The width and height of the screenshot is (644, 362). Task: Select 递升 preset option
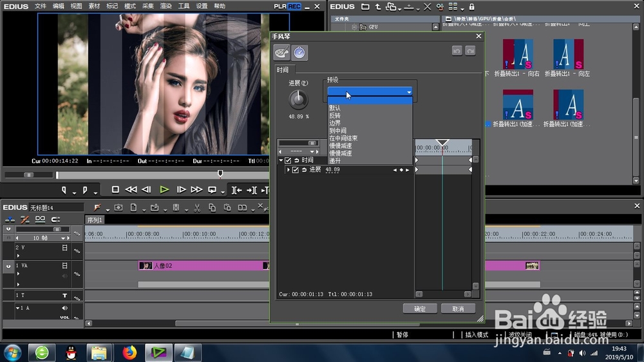[335, 160]
